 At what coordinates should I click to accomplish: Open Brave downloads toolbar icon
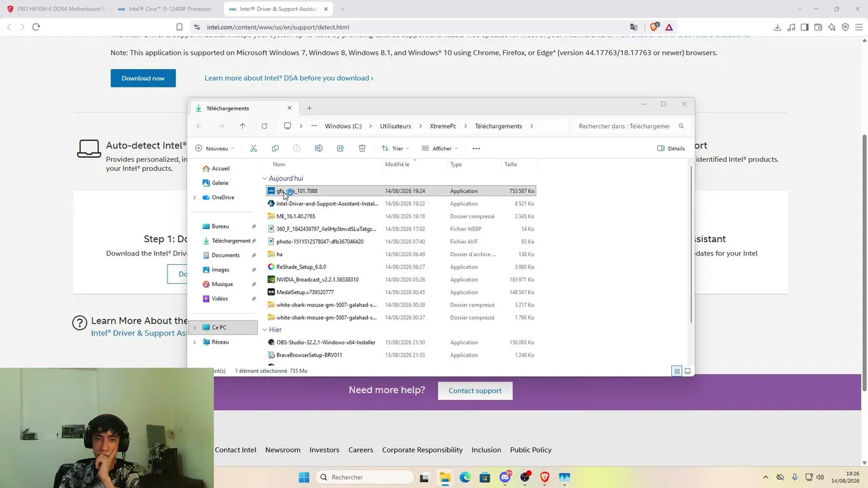tap(777, 27)
